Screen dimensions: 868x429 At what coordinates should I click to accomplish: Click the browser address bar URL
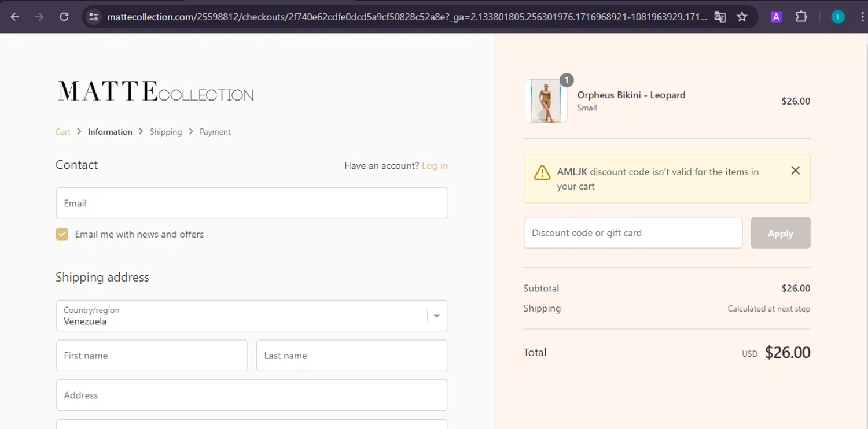click(x=407, y=17)
